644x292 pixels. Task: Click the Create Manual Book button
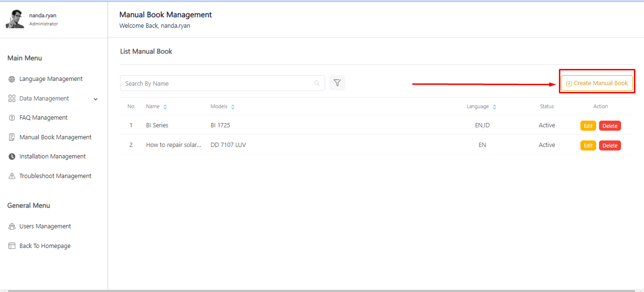coord(597,83)
